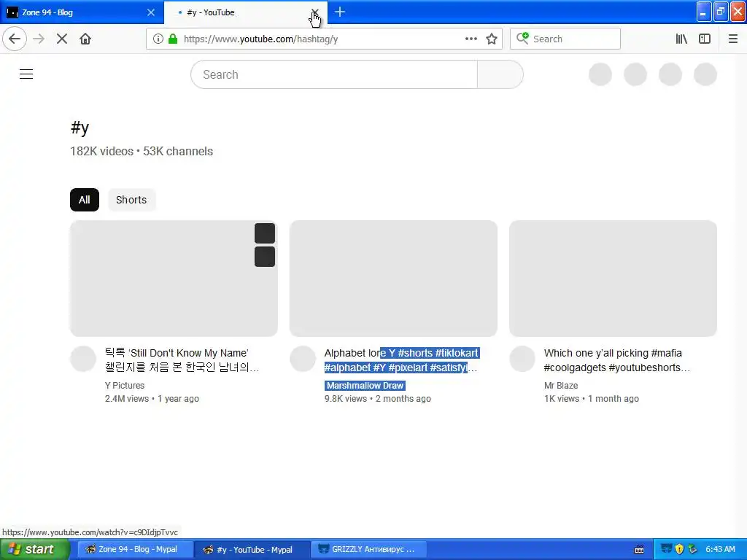Open the Y Pictures video thumbnail
Screen dimensions: 747x560
click(174, 279)
